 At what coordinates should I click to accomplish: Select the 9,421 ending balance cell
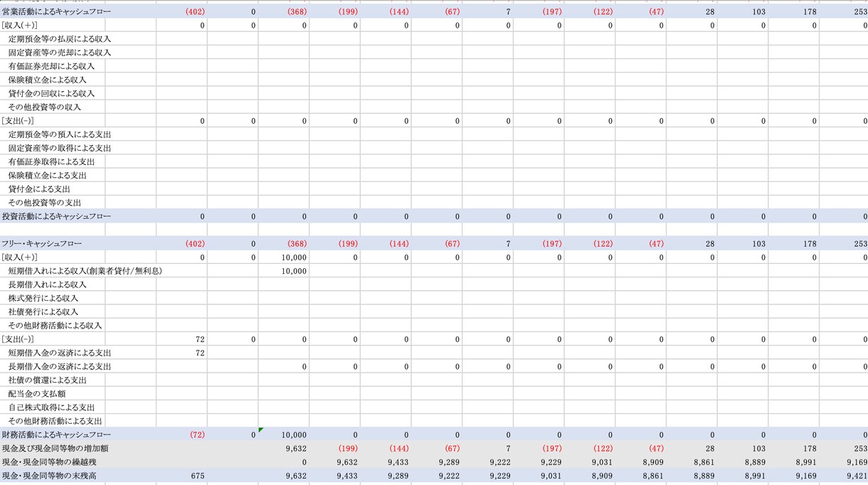856,475
